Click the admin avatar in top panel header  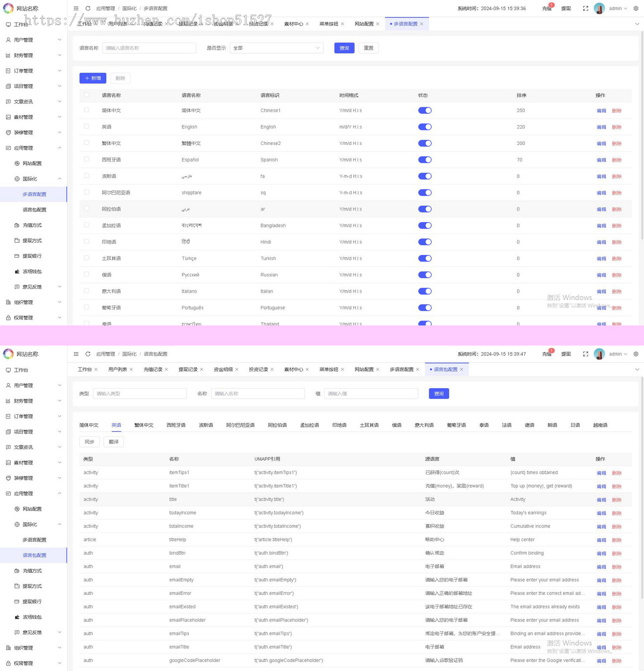tap(599, 9)
